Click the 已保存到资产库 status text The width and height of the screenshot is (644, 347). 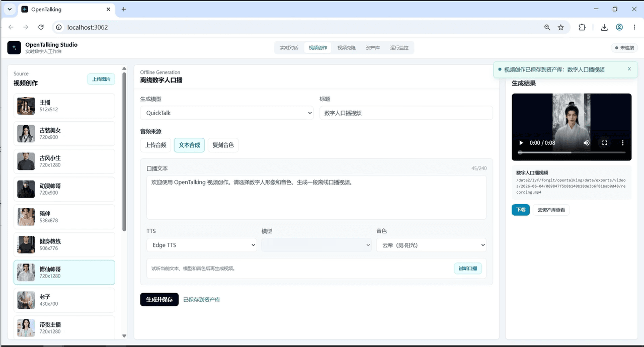[202, 300]
